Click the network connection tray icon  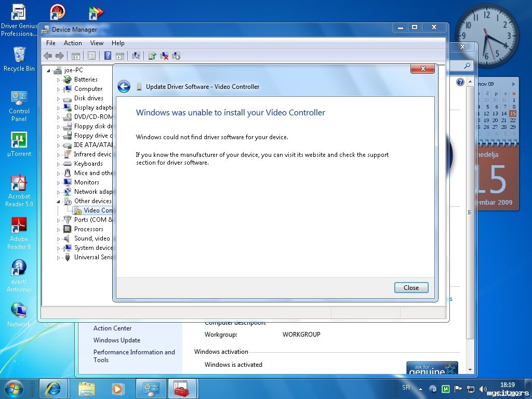point(471,389)
